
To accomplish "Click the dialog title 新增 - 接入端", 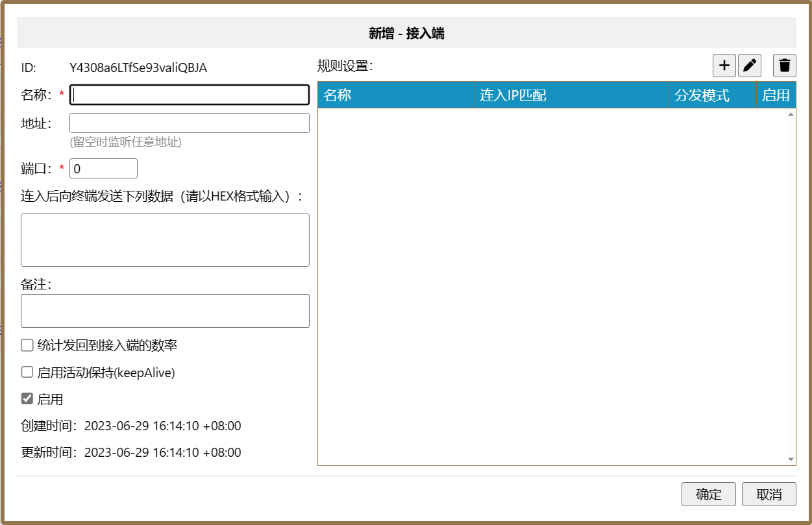I will pyautogui.click(x=406, y=34).
